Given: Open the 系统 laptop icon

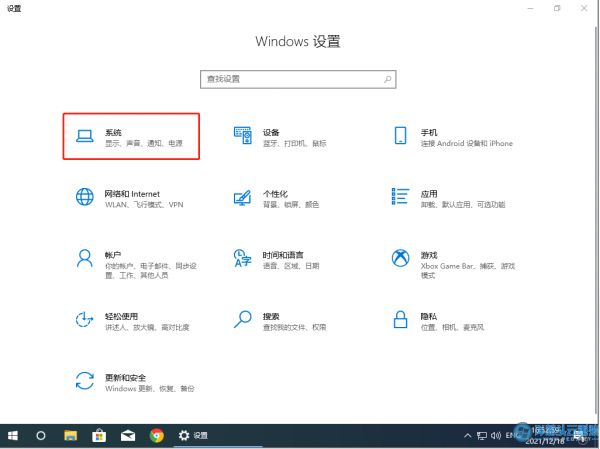Looking at the screenshot, I should (85, 136).
